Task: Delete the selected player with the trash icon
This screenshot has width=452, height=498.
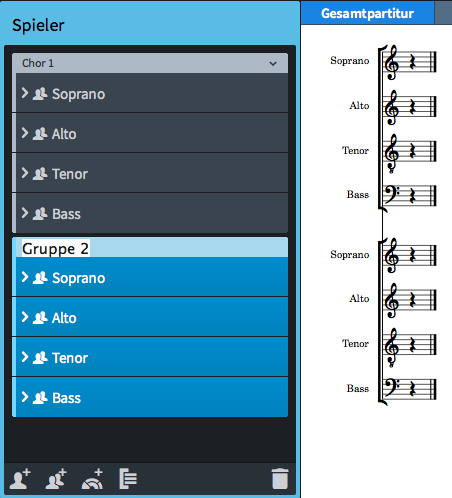Action: [x=280, y=479]
